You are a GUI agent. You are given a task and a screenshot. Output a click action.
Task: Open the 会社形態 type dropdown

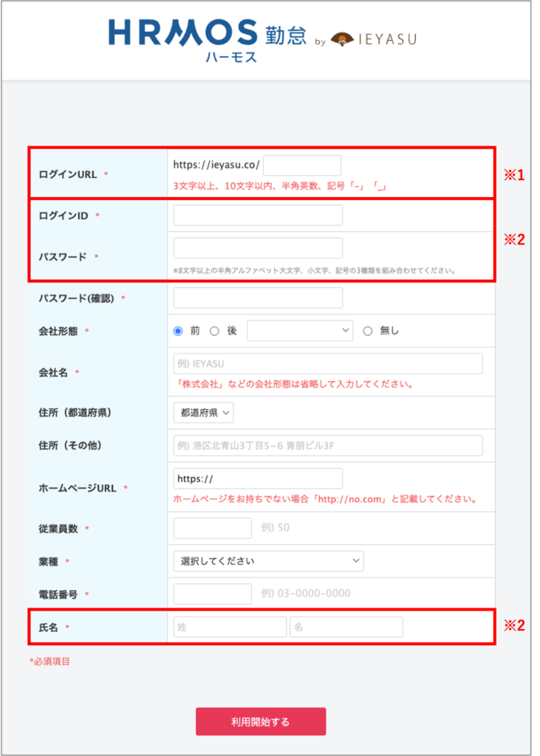click(300, 331)
